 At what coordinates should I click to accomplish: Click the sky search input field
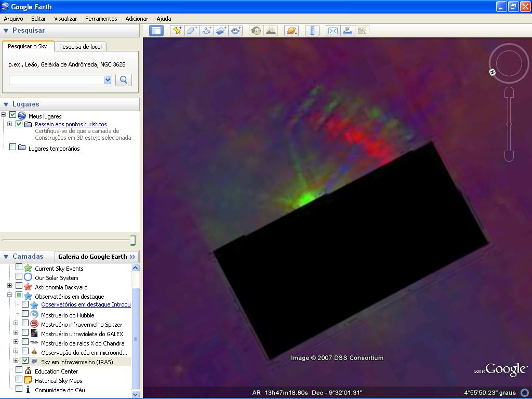coord(57,80)
